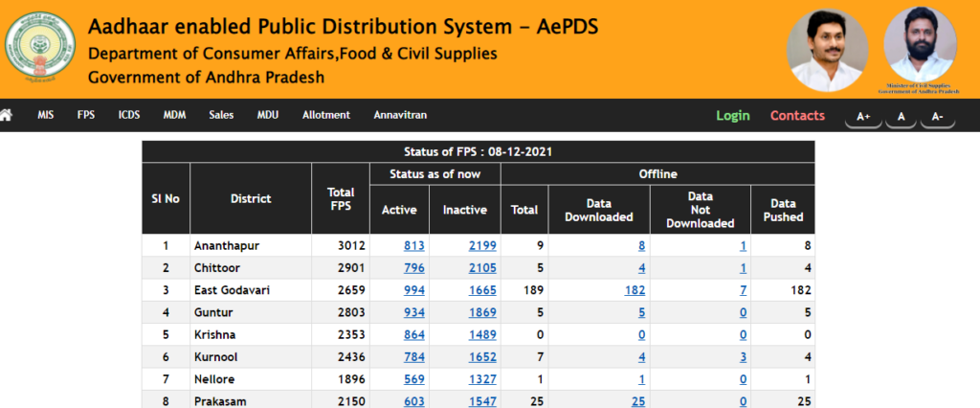Screen dimensions: 980x408
Task: Select East Godavari Data Pushed value 182
Action: (x=800, y=290)
